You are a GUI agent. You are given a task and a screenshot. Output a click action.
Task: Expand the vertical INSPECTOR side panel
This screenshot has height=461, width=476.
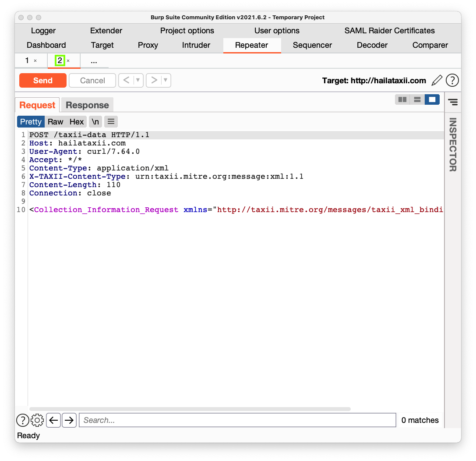click(x=453, y=145)
